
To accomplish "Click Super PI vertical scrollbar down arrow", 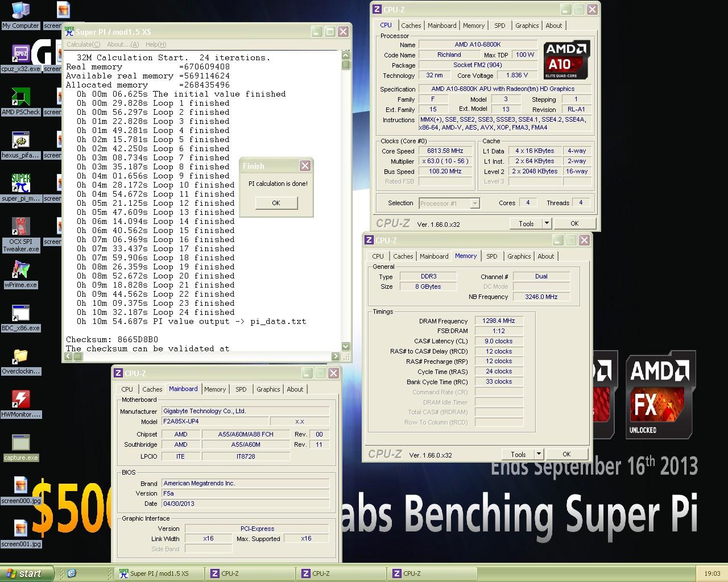I will pyautogui.click(x=346, y=347).
